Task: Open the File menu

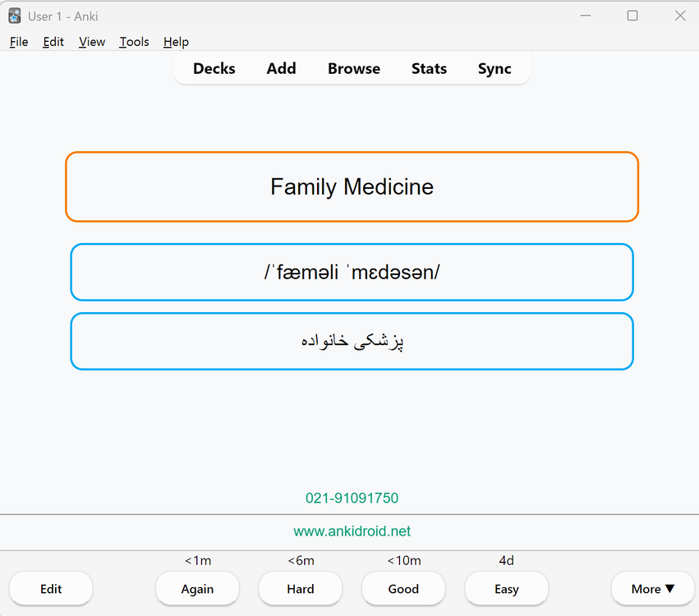Action: tap(19, 42)
